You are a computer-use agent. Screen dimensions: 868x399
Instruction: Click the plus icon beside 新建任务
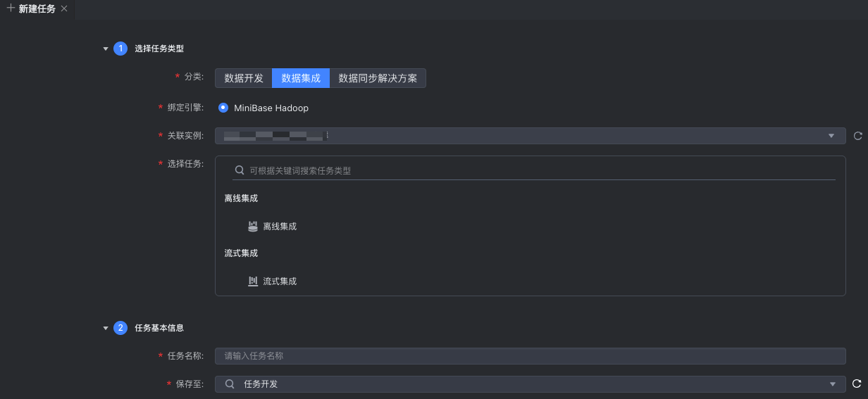tap(11, 8)
